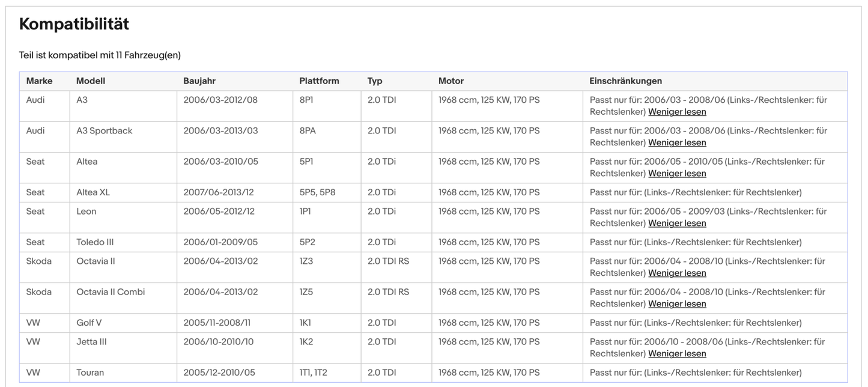The image size is (868, 387).
Task: Collapse restrictions for Audi A3 row
Action: [677, 112]
